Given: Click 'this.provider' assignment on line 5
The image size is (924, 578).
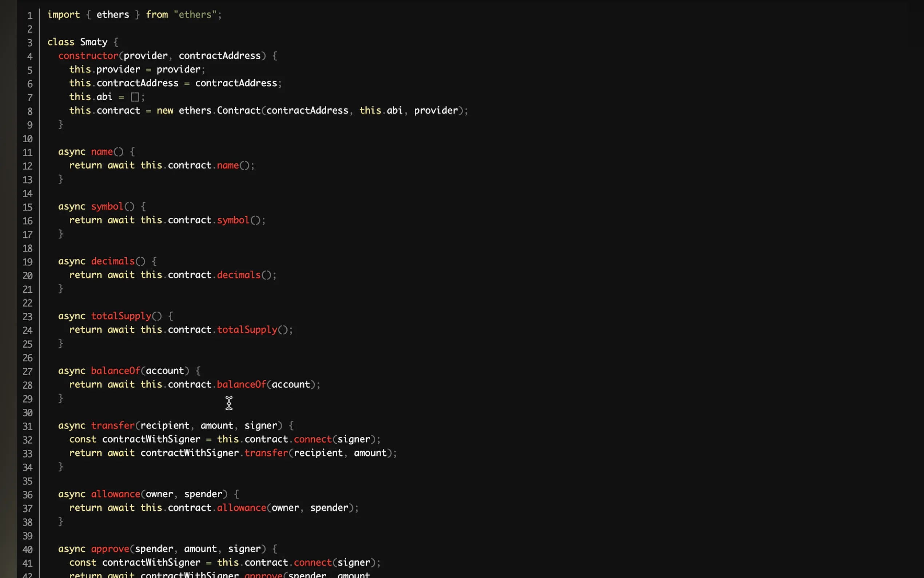Looking at the screenshot, I should (x=105, y=70).
